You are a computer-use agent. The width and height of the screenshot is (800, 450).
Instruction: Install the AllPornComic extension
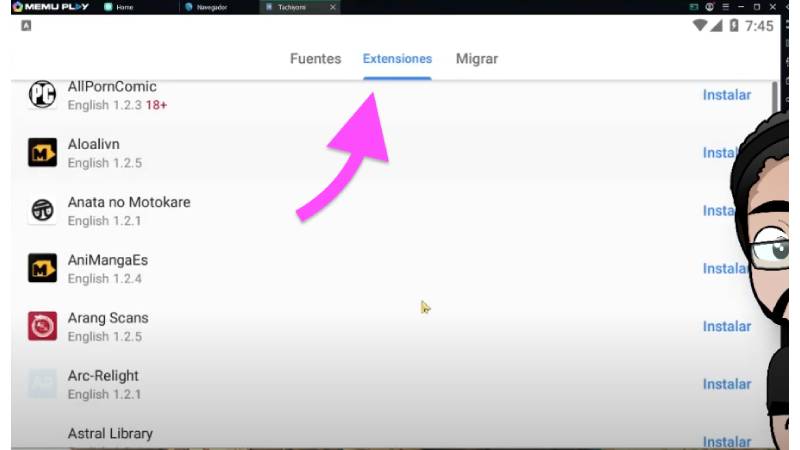(727, 95)
